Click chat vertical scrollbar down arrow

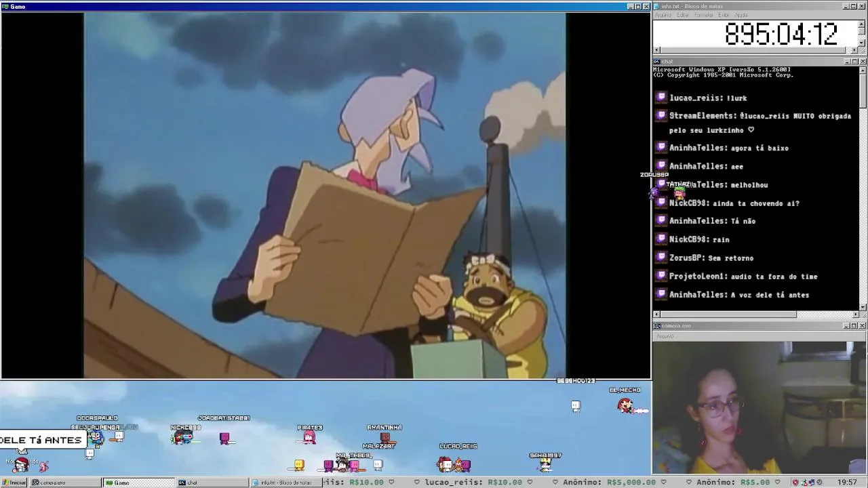[x=862, y=307]
